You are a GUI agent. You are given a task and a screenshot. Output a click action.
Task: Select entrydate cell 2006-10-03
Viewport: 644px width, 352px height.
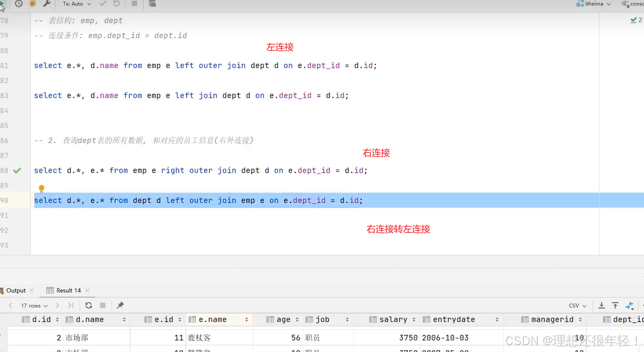coord(461,338)
